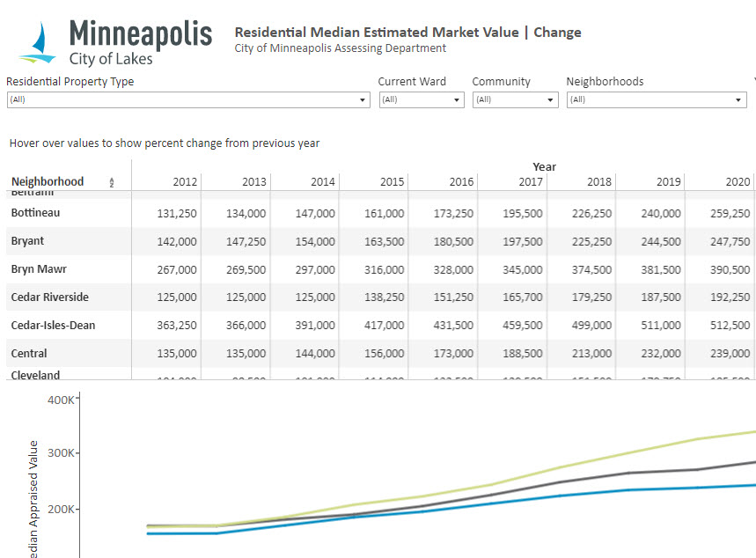Click Cedar-Isles-Dean 2015 value 417,000

(x=385, y=326)
